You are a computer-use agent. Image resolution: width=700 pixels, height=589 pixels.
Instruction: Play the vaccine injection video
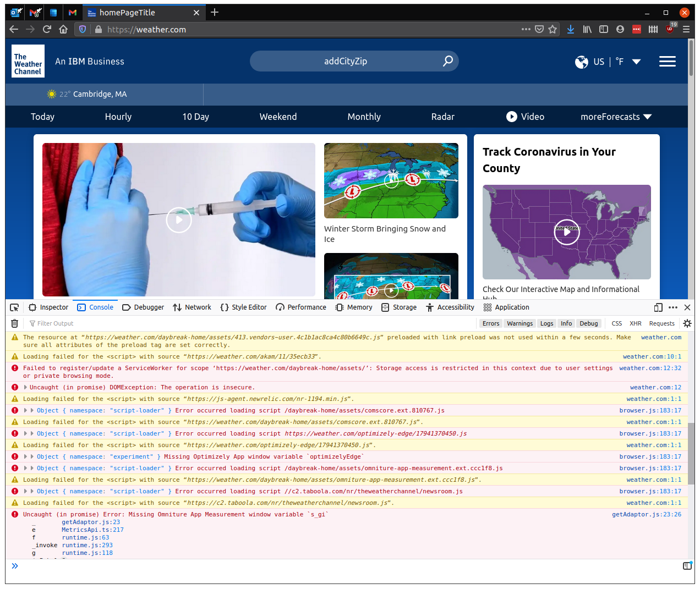tap(179, 220)
